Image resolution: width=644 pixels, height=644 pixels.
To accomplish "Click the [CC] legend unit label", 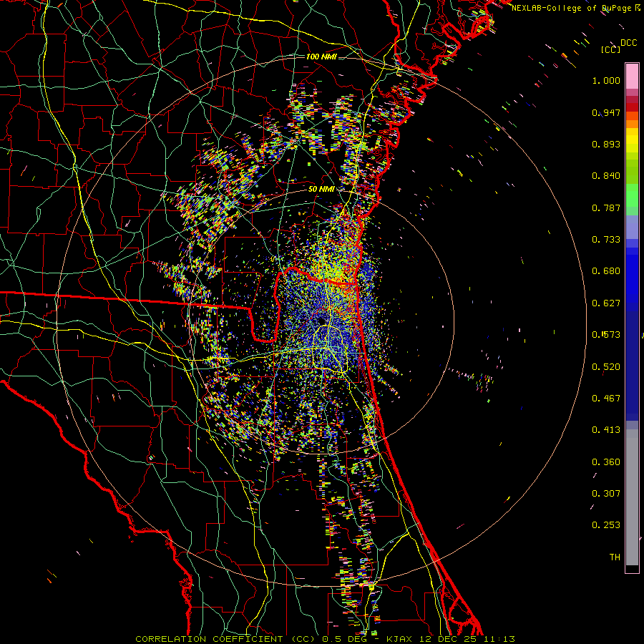I will 610,49.
